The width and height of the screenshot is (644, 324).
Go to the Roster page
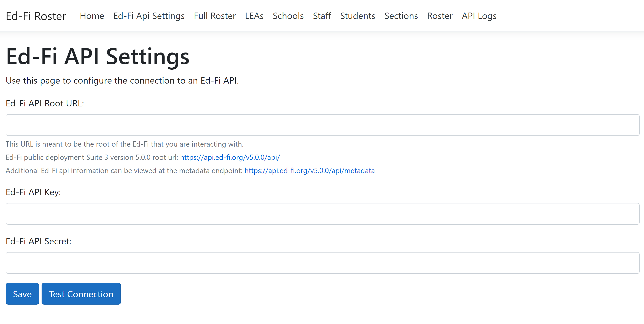coord(440,16)
